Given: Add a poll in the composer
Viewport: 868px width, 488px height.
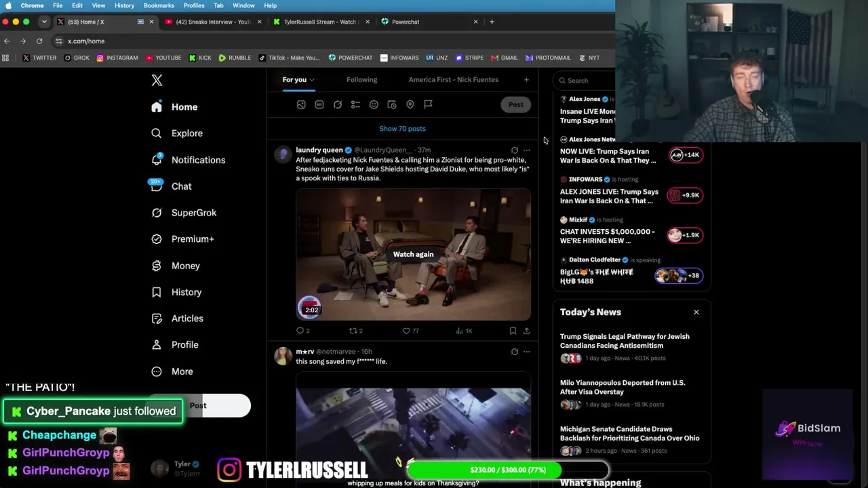Looking at the screenshot, I should point(355,104).
